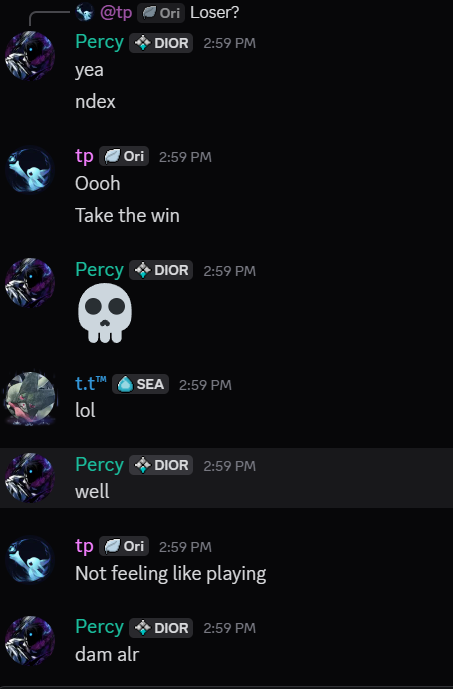Viewport: 453px width, 689px height.
Task: Click tp's avatar beside the "Oooh" message
Action: (30, 170)
